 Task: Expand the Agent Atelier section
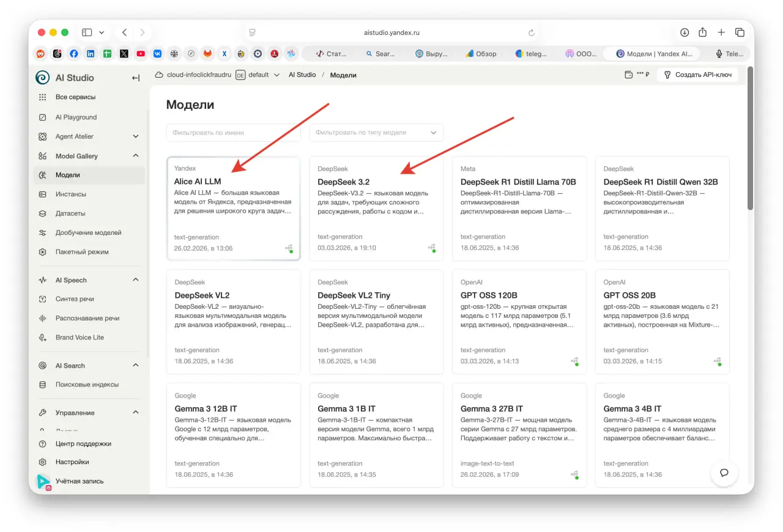[136, 136]
